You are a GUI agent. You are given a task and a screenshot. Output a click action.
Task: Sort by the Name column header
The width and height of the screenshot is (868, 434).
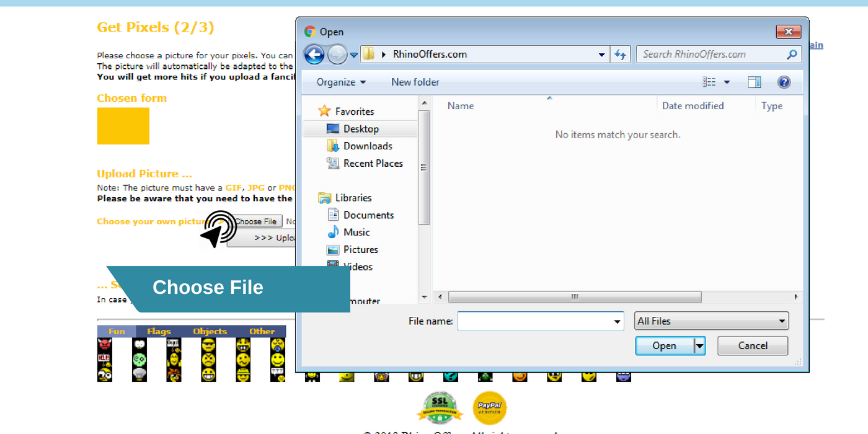(x=461, y=106)
